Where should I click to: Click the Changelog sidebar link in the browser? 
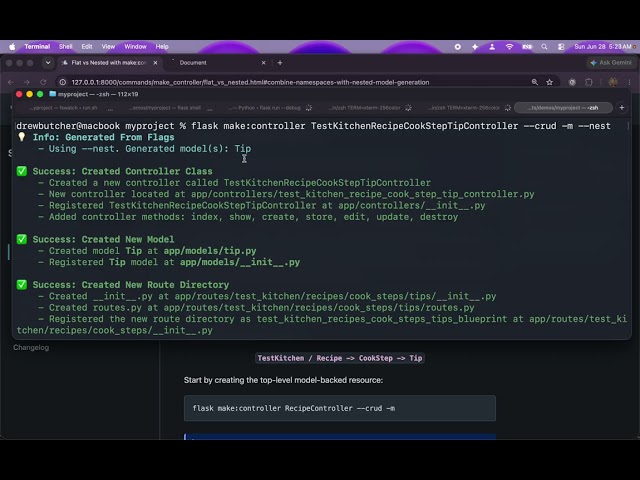point(31,347)
